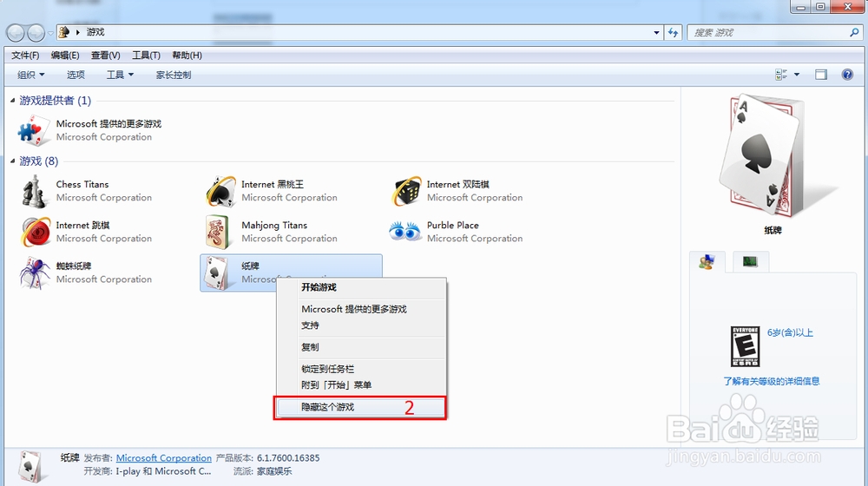
Task: Click the games folder icon in the address bar
Action: (63, 32)
